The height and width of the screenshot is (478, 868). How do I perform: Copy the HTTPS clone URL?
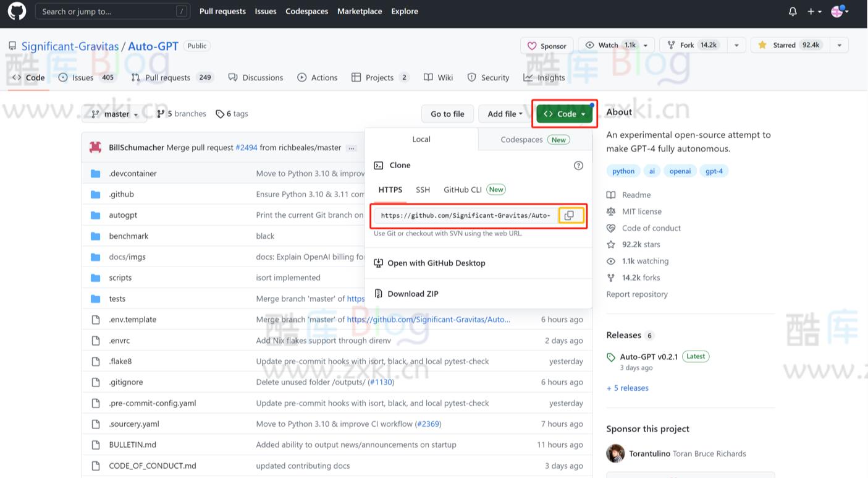[570, 215]
